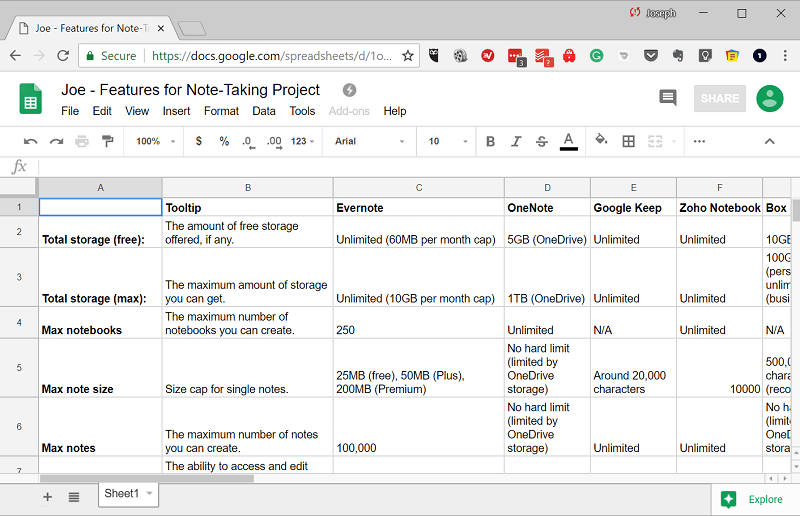The height and width of the screenshot is (516, 800).
Task: Select column A header
Action: click(101, 187)
